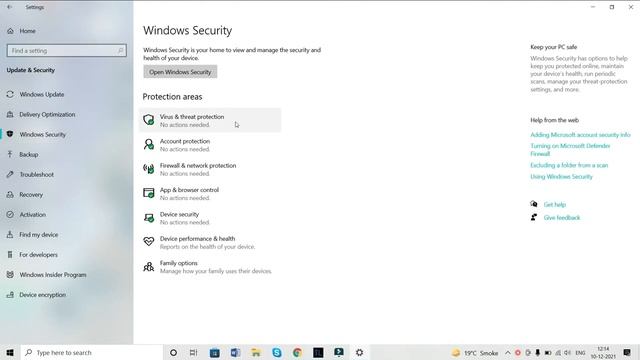Click the Home house icon in sidebar

10,31
